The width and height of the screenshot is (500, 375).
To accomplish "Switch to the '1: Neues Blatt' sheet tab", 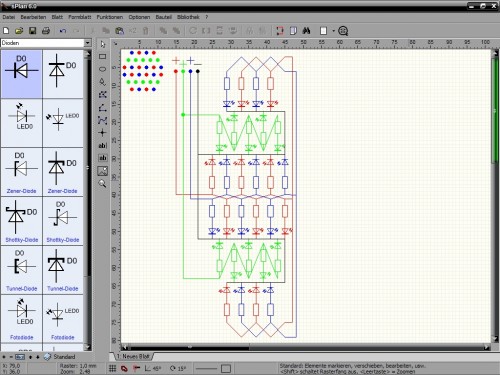I will [135, 356].
